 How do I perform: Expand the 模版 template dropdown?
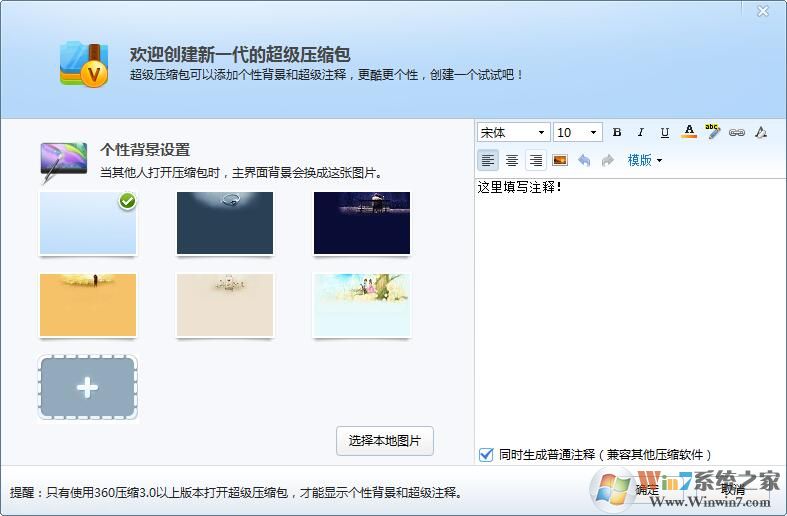[x=645, y=160]
